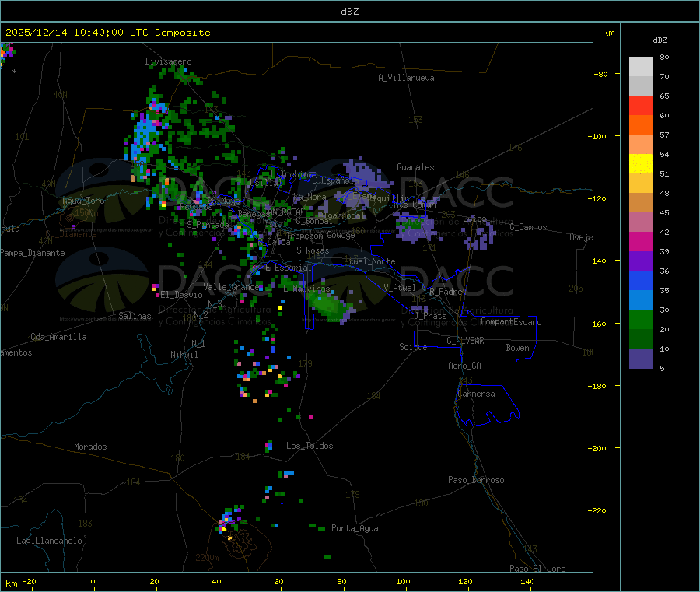
Task: Click the Agua_Toro map label
Action: click(83, 201)
